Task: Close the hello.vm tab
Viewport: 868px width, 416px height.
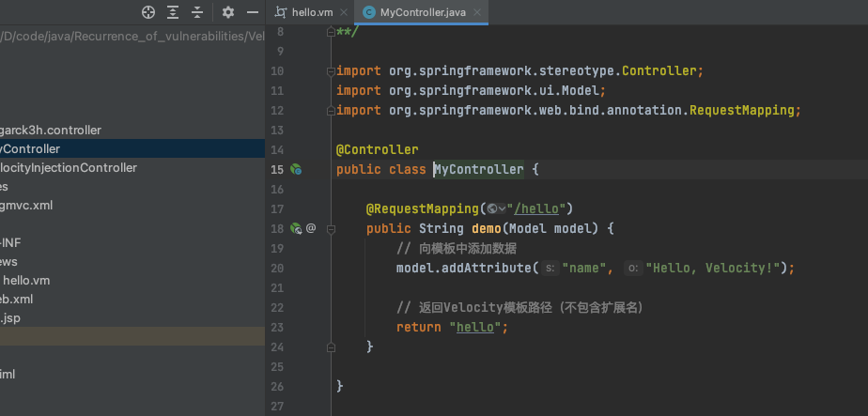Action: (345, 12)
